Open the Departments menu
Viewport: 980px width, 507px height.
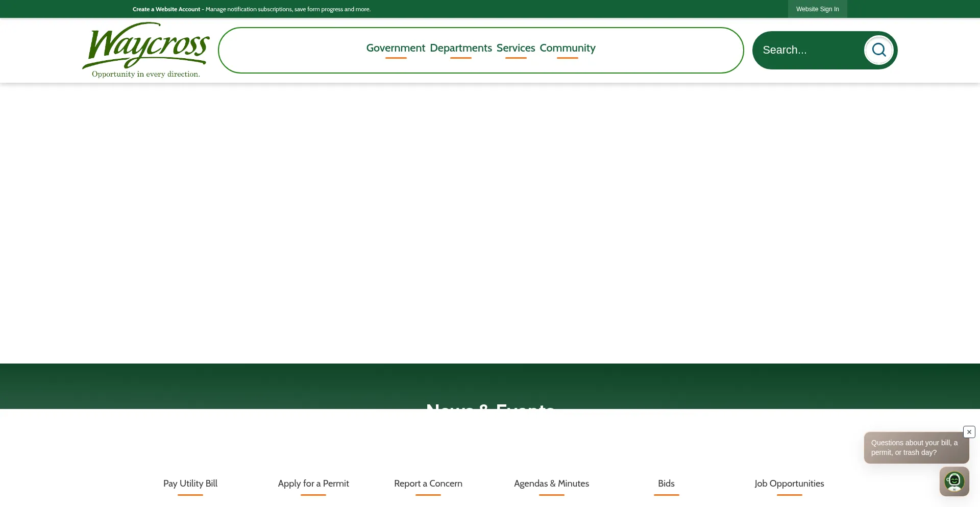[461, 48]
